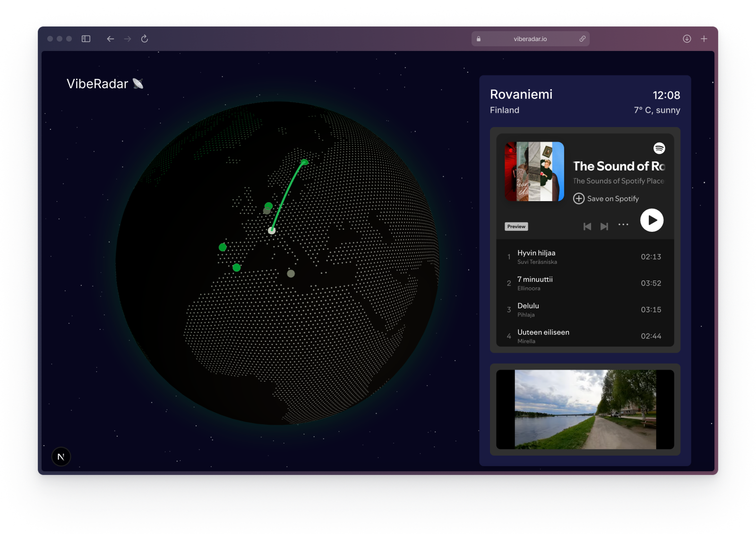Select track Hyvin hiljaa
The height and width of the screenshot is (534, 756).
(x=585, y=257)
